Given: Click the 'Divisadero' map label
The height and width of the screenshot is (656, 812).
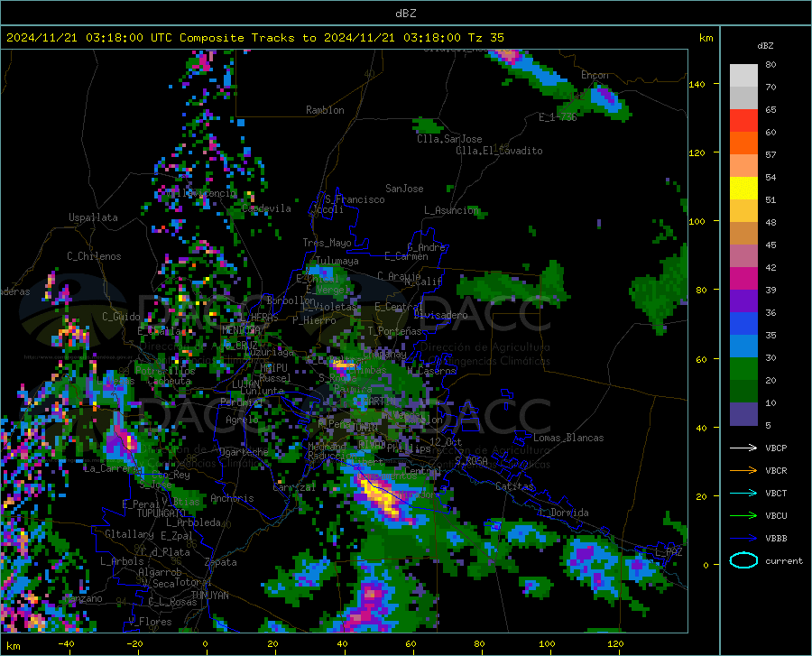Looking at the screenshot, I should [x=440, y=315].
